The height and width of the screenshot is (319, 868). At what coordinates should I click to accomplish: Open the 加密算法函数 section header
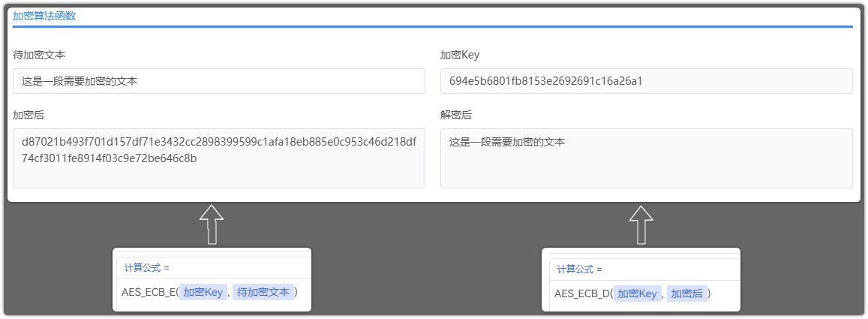(44, 16)
